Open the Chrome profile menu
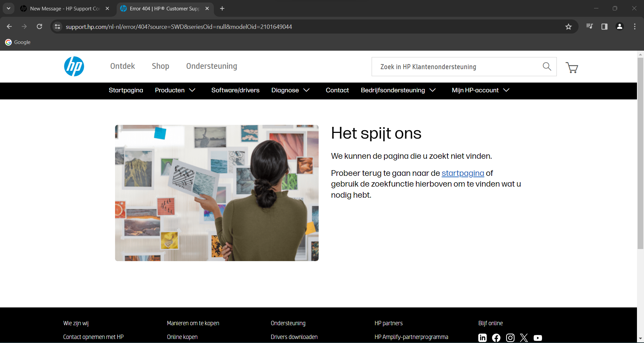644x343 pixels. (x=620, y=27)
